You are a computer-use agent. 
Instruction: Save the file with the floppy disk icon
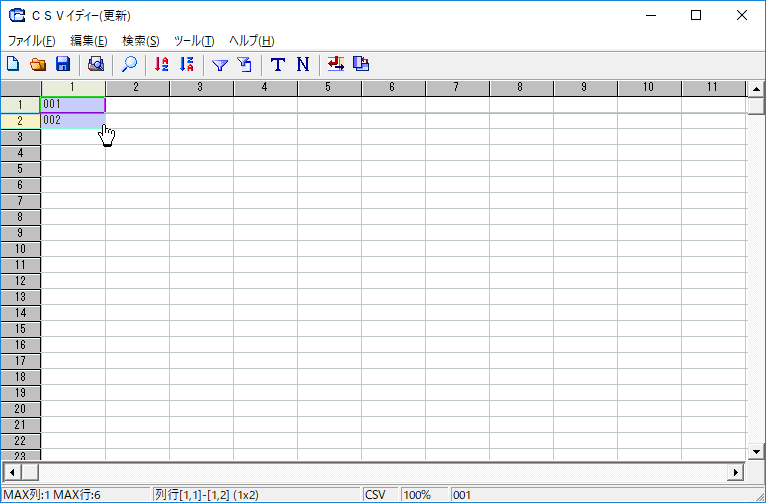pos(63,64)
